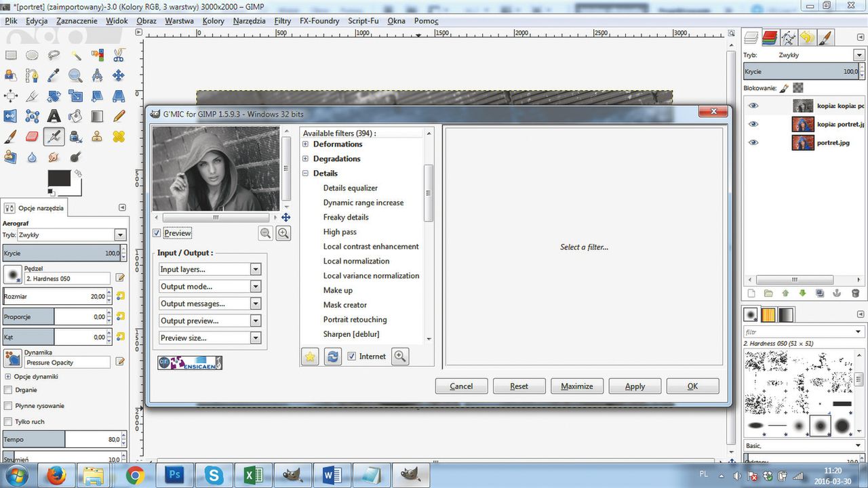868x488 pixels.
Task: Open the FX-Foundry menu
Action: point(319,21)
